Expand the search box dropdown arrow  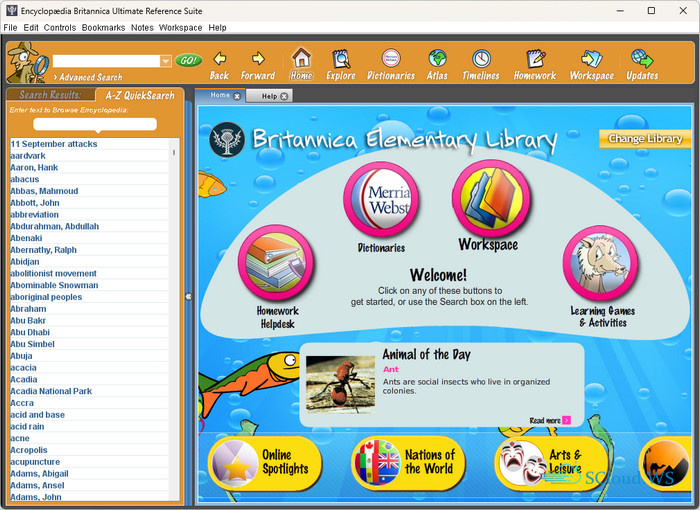pos(166,61)
